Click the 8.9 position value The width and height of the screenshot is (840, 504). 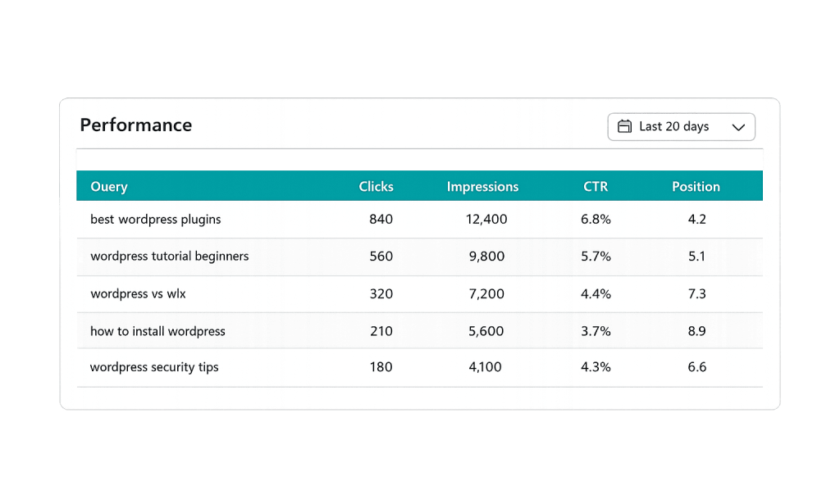(x=697, y=331)
